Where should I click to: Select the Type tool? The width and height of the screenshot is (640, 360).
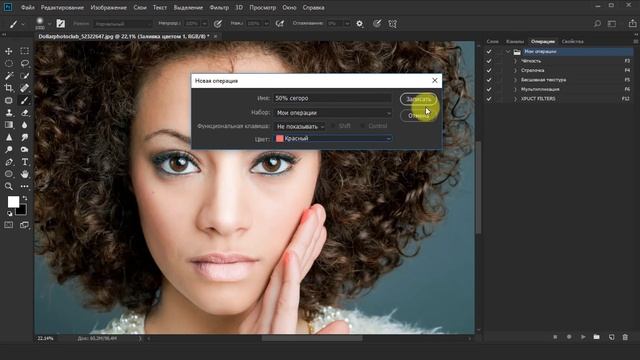pyautogui.click(x=24, y=162)
